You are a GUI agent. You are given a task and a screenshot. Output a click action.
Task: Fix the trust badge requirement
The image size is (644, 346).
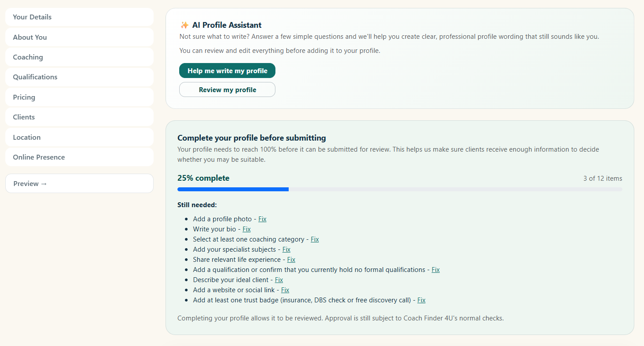pyautogui.click(x=422, y=300)
